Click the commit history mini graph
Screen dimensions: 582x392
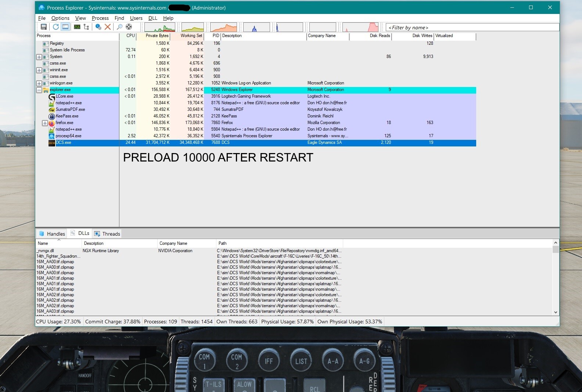(193, 27)
